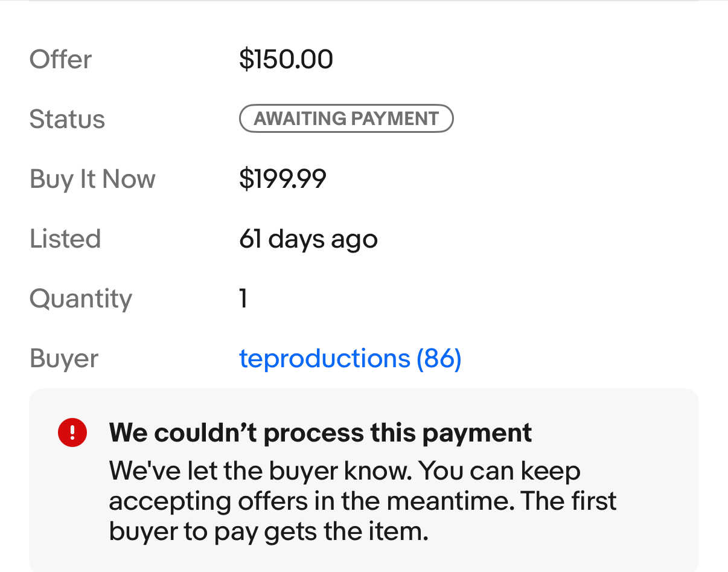Click the Status label
728x572 pixels.
point(67,119)
